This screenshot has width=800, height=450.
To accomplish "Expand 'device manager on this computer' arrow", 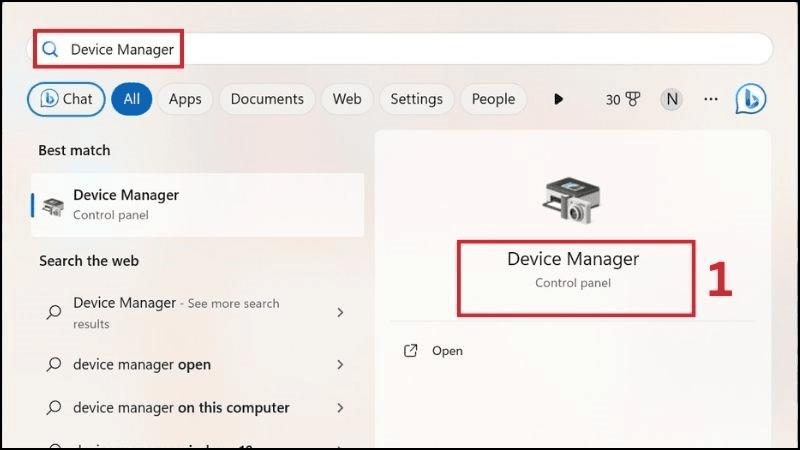I will [x=340, y=408].
